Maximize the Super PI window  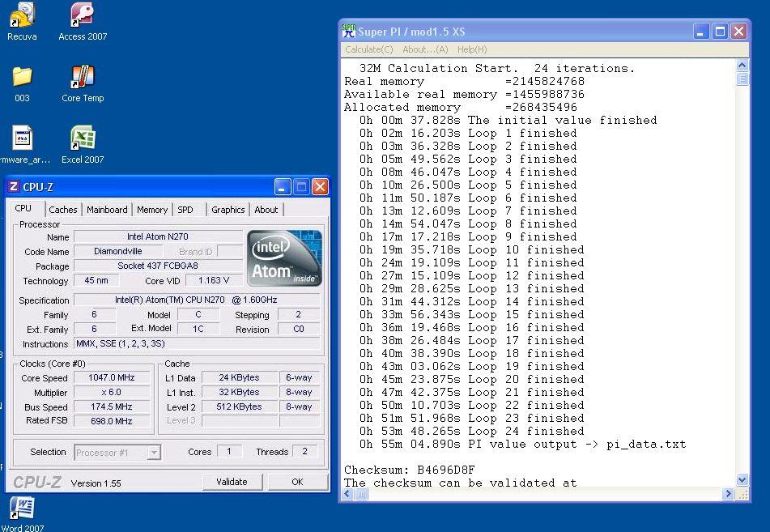tap(720, 32)
